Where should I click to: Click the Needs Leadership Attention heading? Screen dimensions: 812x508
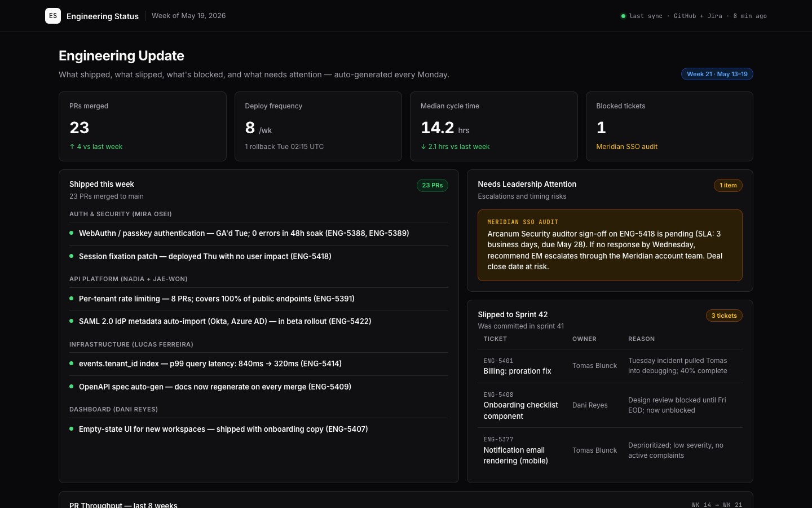click(x=527, y=185)
